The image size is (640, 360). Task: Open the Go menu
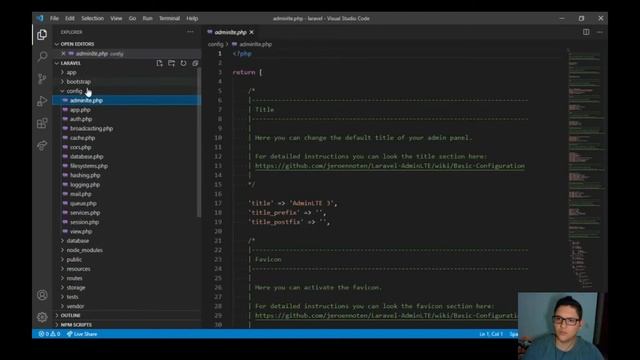[132, 18]
